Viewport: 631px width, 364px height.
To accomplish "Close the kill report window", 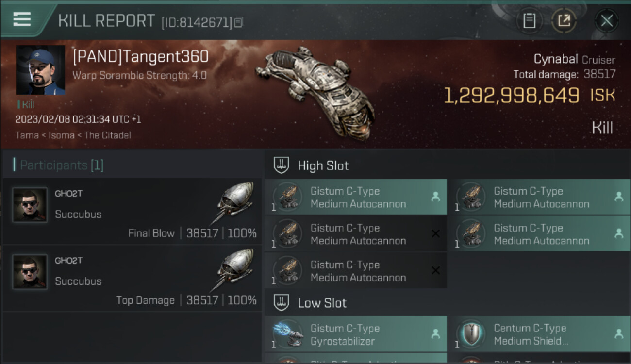I will [606, 21].
